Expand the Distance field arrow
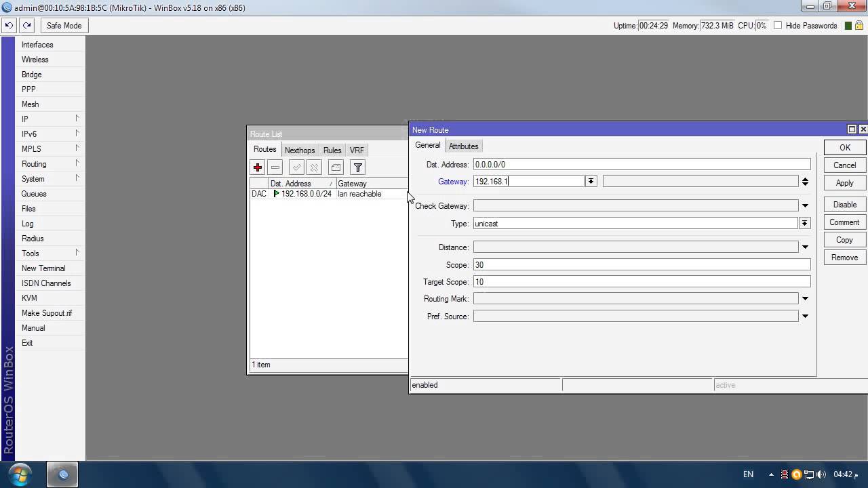Screen dimensions: 868x488 805,247
